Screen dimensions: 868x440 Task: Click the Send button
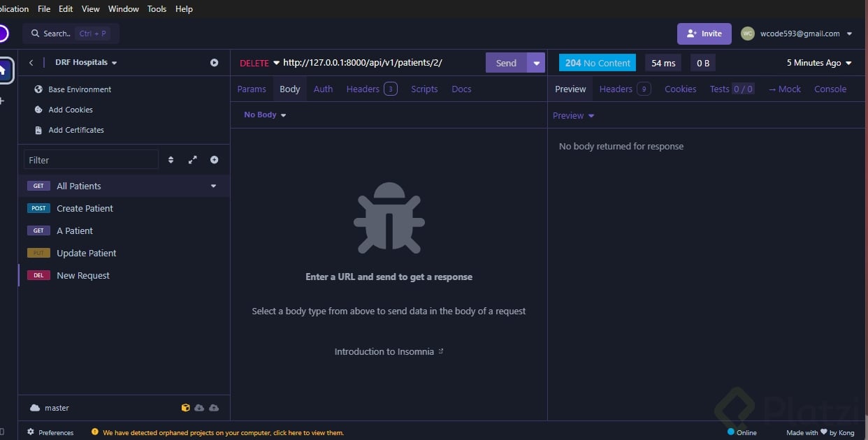(x=506, y=63)
